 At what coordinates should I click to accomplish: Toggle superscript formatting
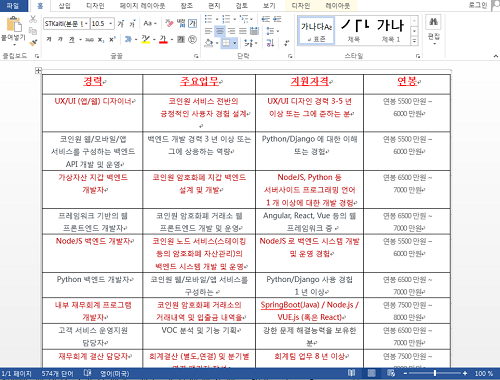click(x=112, y=39)
